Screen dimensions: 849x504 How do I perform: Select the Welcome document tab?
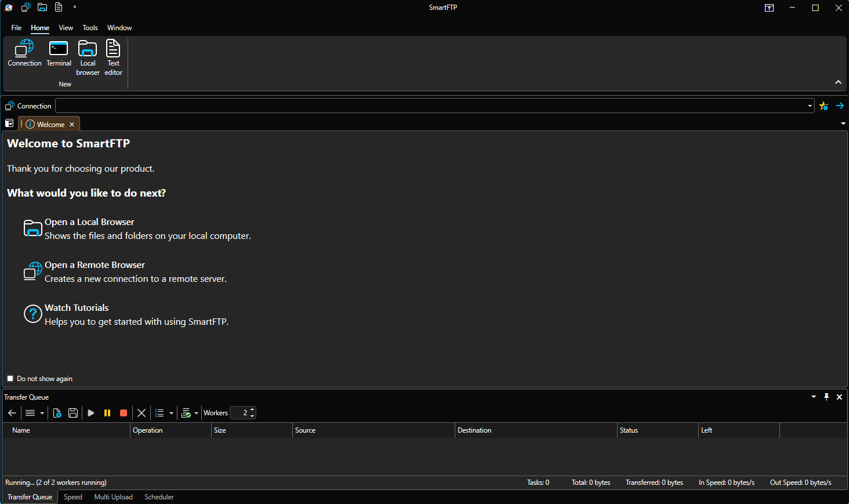point(50,124)
